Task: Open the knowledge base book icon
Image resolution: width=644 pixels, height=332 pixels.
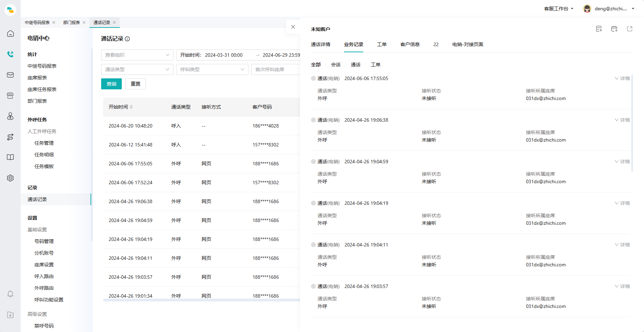Action: (10, 157)
